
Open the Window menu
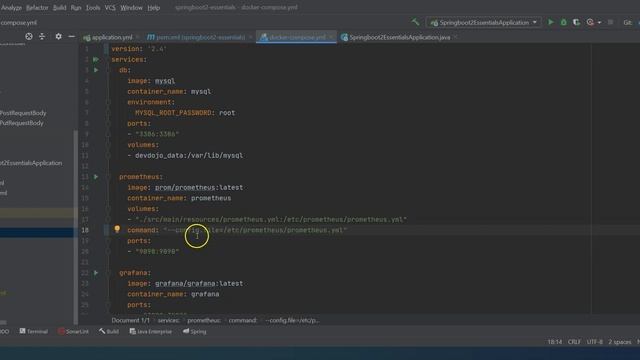pyautogui.click(x=131, y=7)
